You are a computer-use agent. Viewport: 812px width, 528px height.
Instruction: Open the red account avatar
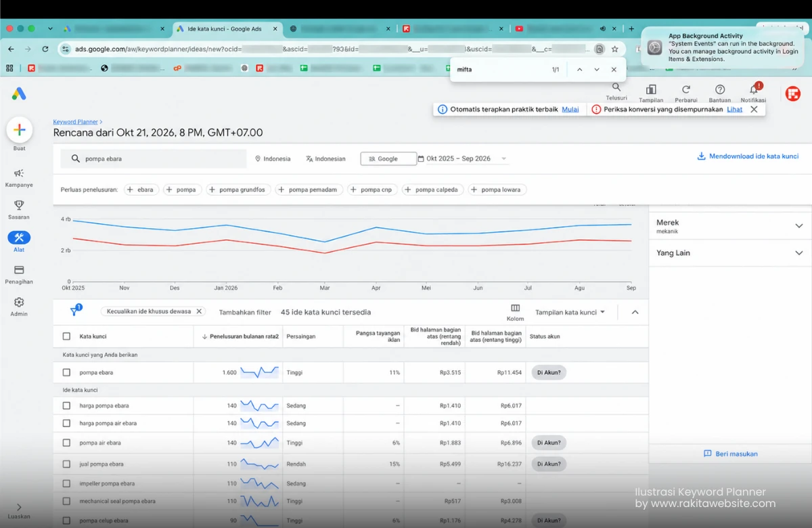[793, 94]
